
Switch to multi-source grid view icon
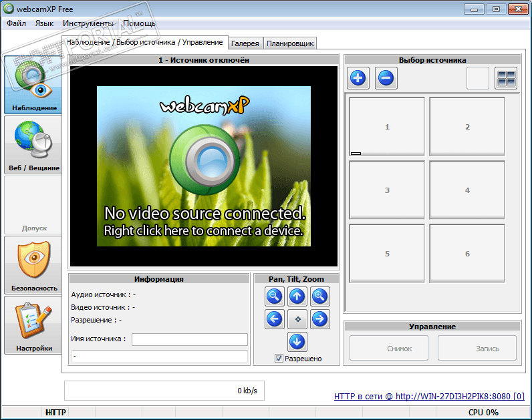[506, 78]
